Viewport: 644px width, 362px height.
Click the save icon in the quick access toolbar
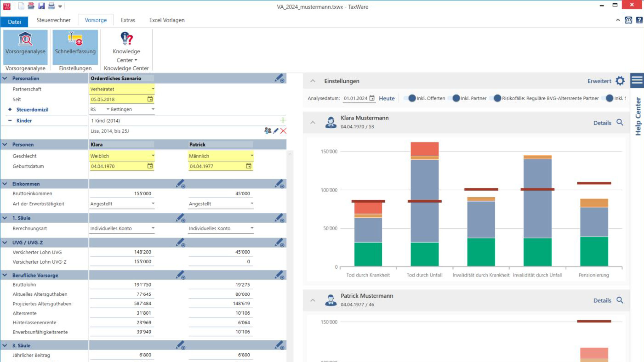pyautogui.click(x=41, y=6)
